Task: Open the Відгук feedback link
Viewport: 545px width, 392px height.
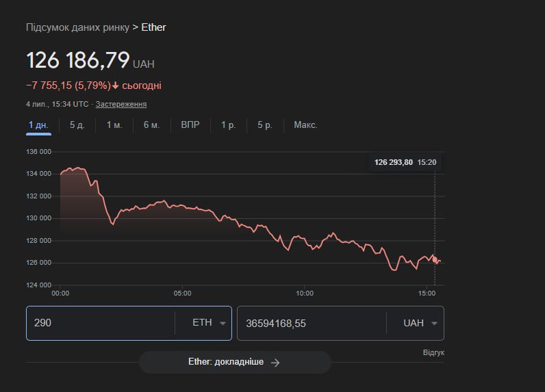Action: [433, 352]
